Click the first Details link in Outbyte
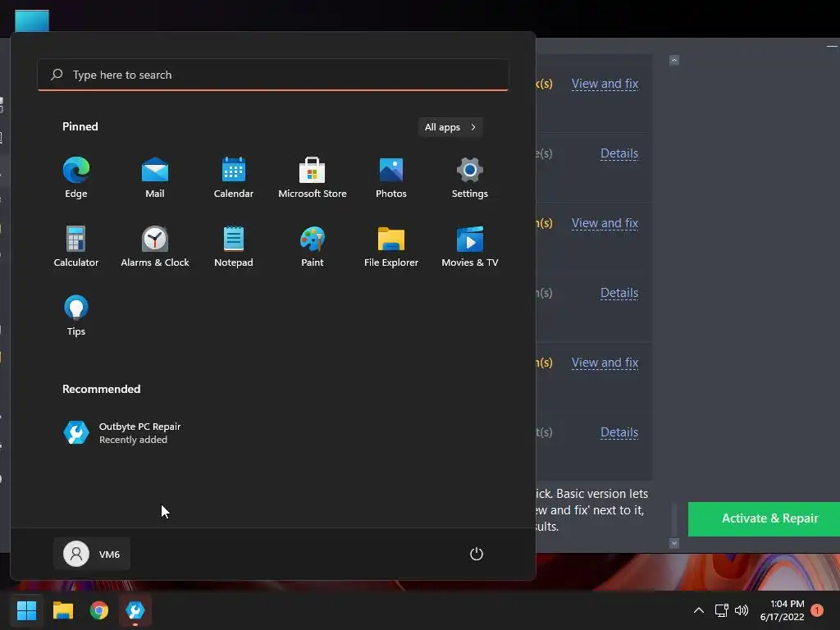 pyautogui.click(x=619, y=153)
